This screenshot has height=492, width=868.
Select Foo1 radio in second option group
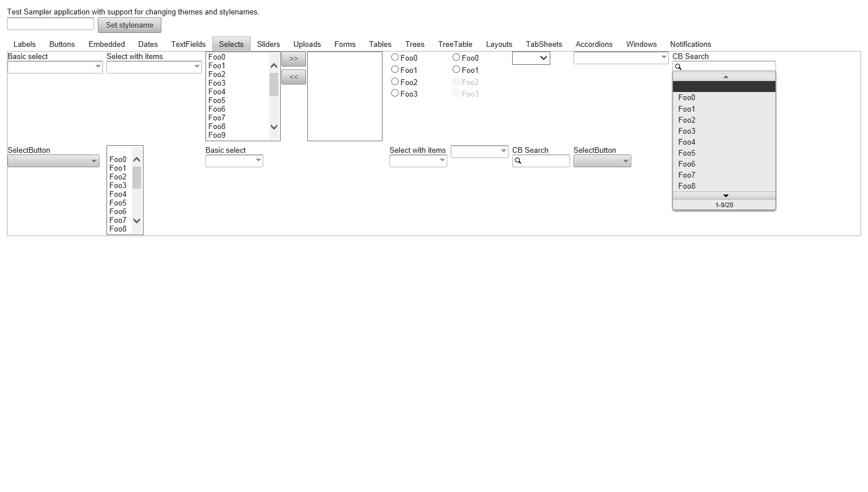457,69
